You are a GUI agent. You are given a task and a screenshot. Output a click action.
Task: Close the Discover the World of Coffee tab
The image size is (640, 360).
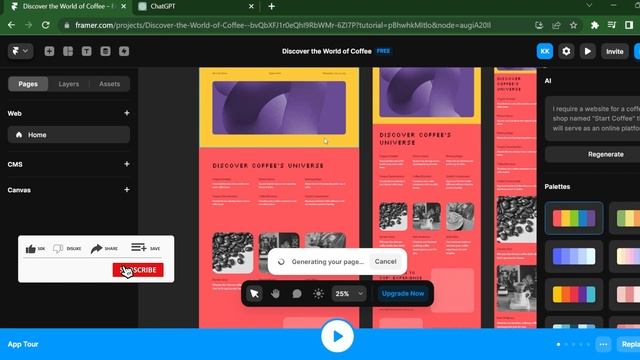(123, 7)
